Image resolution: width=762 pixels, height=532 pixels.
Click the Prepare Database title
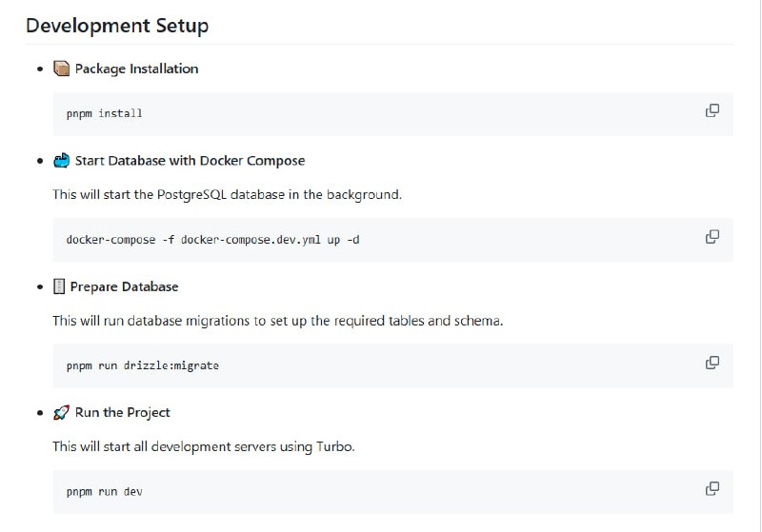point(124,286)
